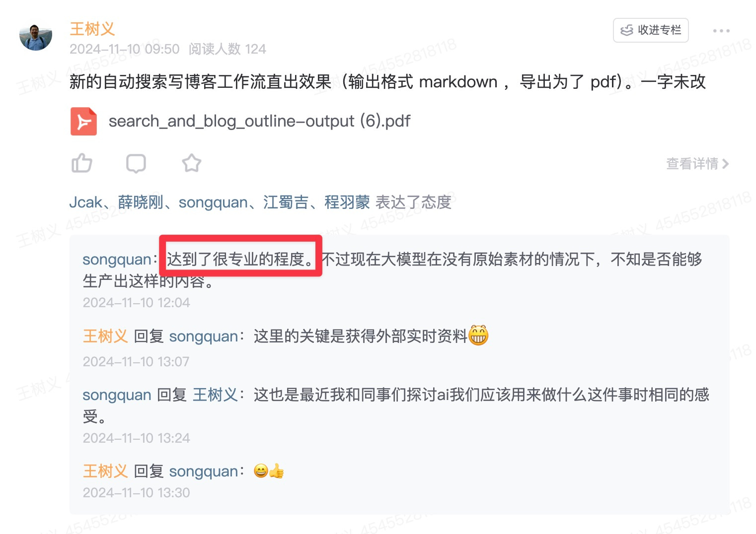
Task: Visit 程羽蒙's profile link
Action: pyautogui.click(x=347, y=202)
